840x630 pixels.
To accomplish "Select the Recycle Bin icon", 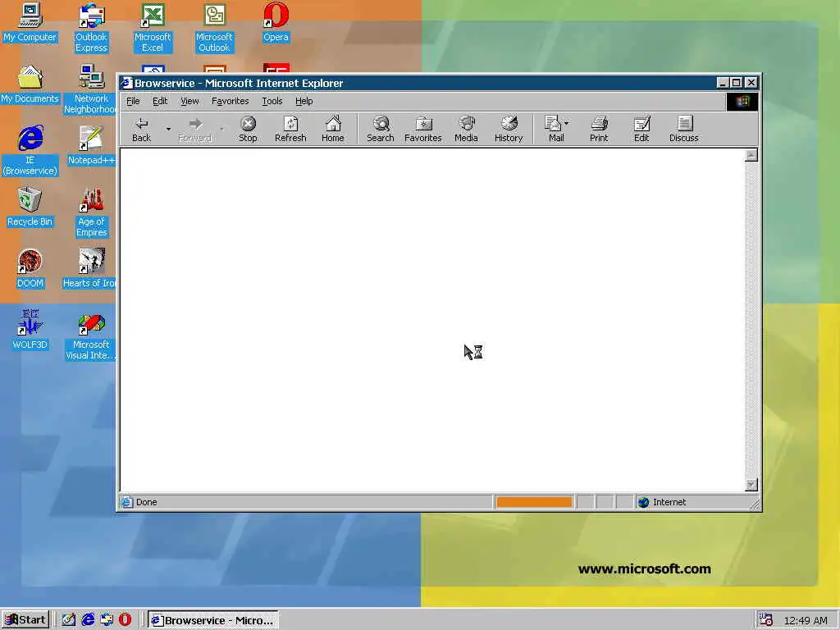I will coord(30,207).
